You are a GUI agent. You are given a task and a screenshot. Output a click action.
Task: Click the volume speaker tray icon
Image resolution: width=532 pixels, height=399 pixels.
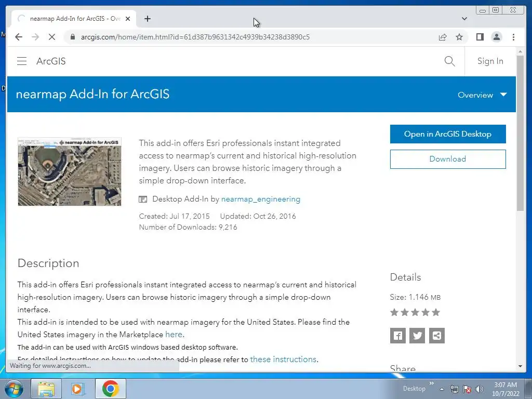click(479, 389)
